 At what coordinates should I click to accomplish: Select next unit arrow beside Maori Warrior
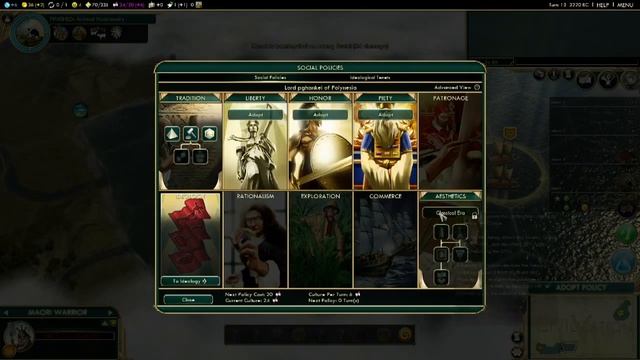pyautogui.click(x=110, y=312)
